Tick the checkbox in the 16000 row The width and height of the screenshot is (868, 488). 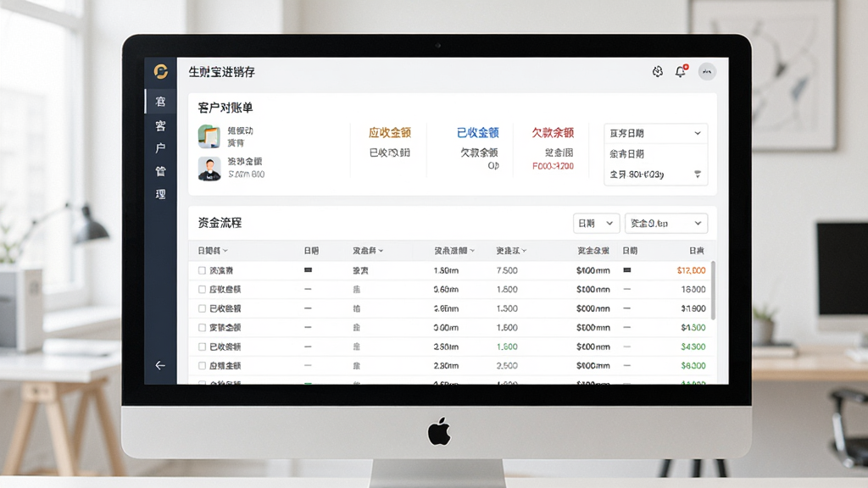click(x=202, y=290)
